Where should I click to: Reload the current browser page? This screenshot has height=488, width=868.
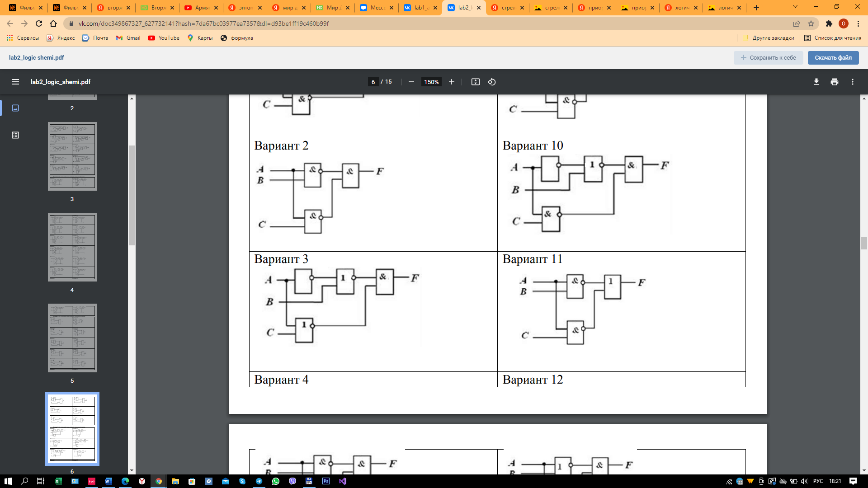pyautogui.click(x=39, y=23)
